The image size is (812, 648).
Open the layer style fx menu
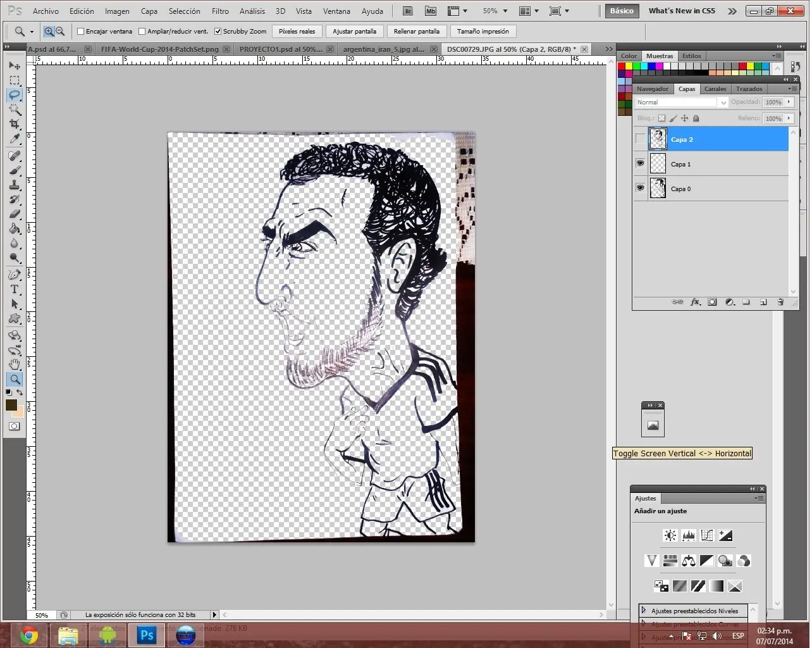tap(695, 302)
